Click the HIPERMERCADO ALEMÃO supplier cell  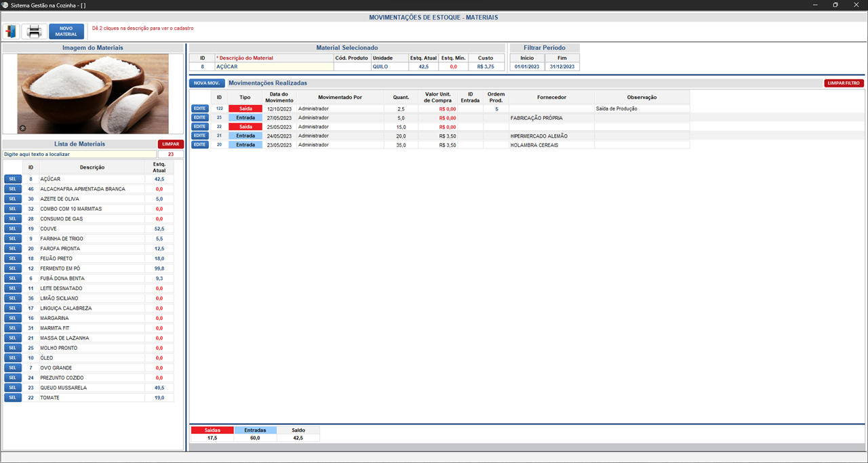pos(551,136)
